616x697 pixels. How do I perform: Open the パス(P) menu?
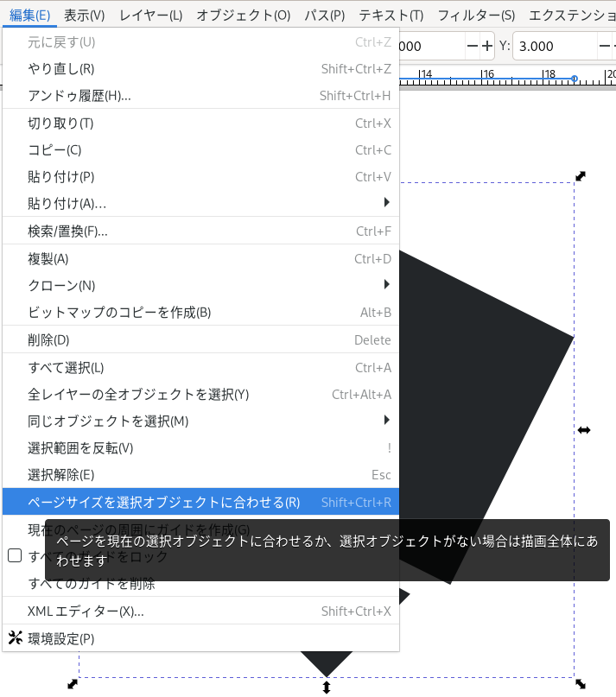pyautogui.click(x=325, y=16)
